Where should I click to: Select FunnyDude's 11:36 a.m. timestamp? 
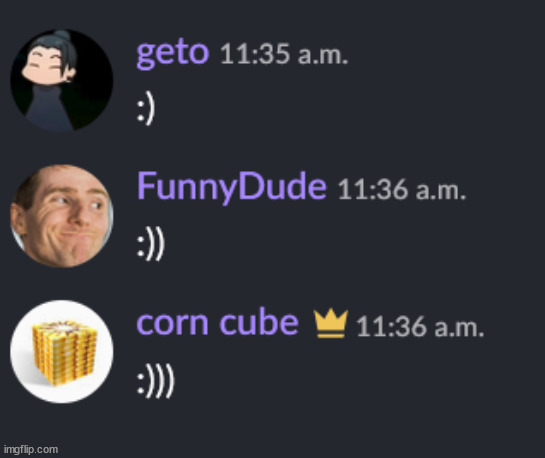[402, 190]
